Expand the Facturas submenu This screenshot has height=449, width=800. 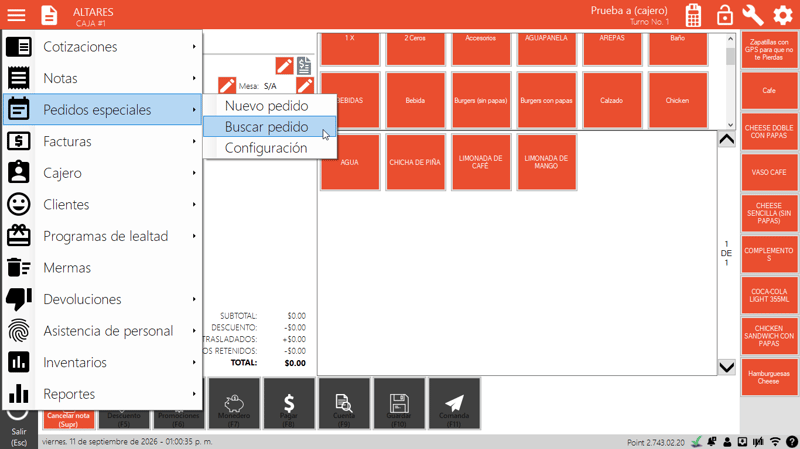click(103, 141)
